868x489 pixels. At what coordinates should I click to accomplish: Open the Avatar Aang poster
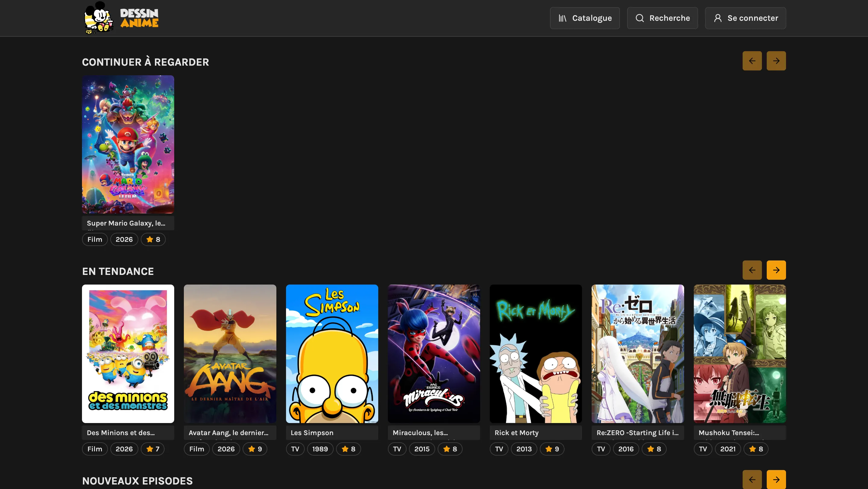230,354
